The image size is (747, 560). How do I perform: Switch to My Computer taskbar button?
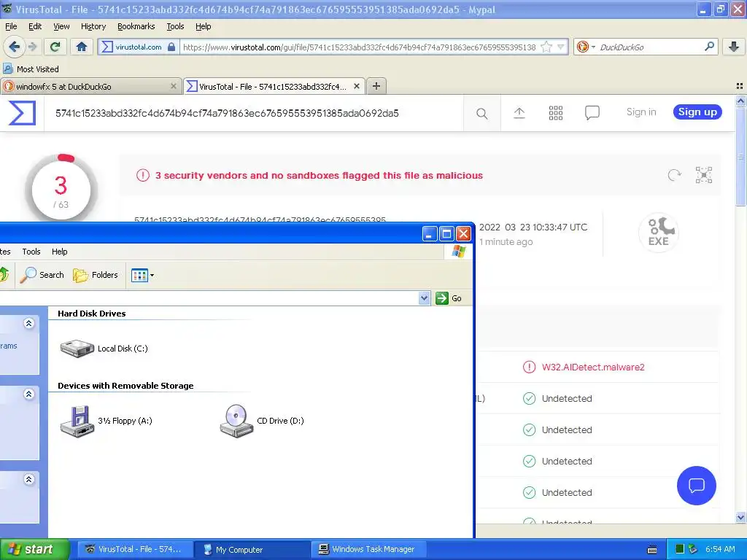tap(252, 550)
